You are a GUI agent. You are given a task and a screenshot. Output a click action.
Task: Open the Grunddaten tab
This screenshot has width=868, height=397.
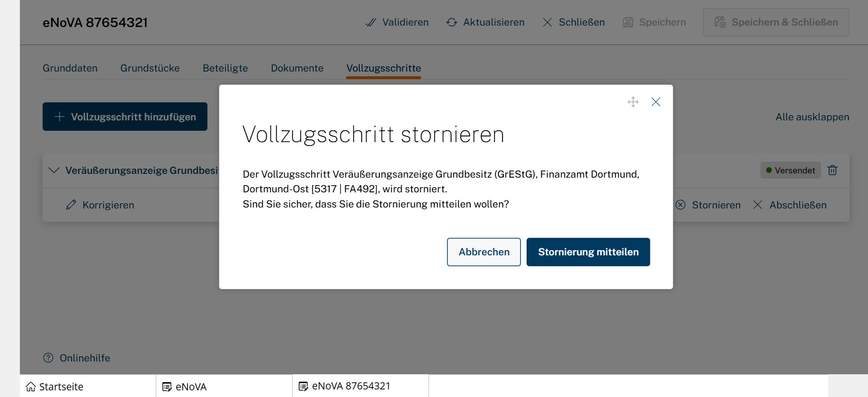70,68
